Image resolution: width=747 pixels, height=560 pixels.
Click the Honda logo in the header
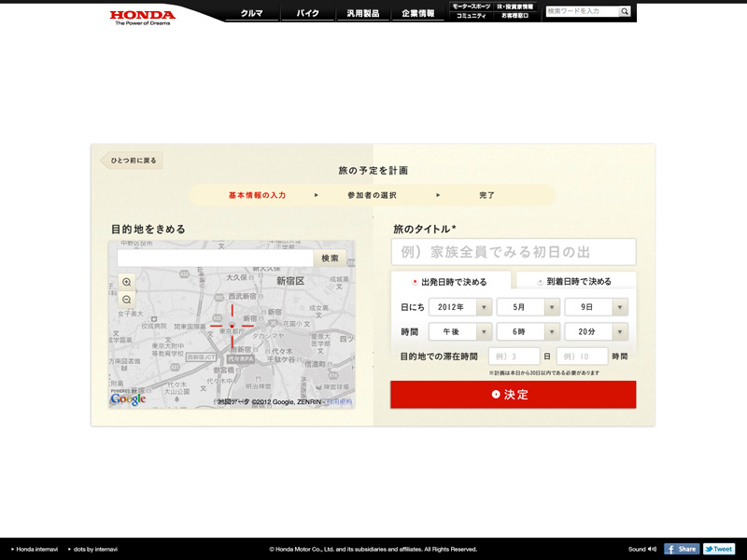tap(142, 16)
